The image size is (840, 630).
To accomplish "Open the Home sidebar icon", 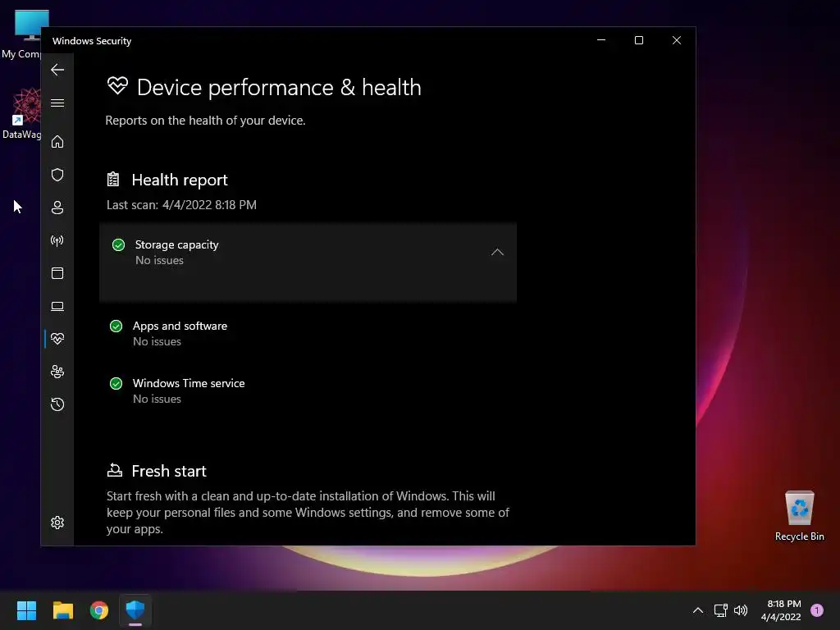I will pyautogui.click(x=57, y=142).
